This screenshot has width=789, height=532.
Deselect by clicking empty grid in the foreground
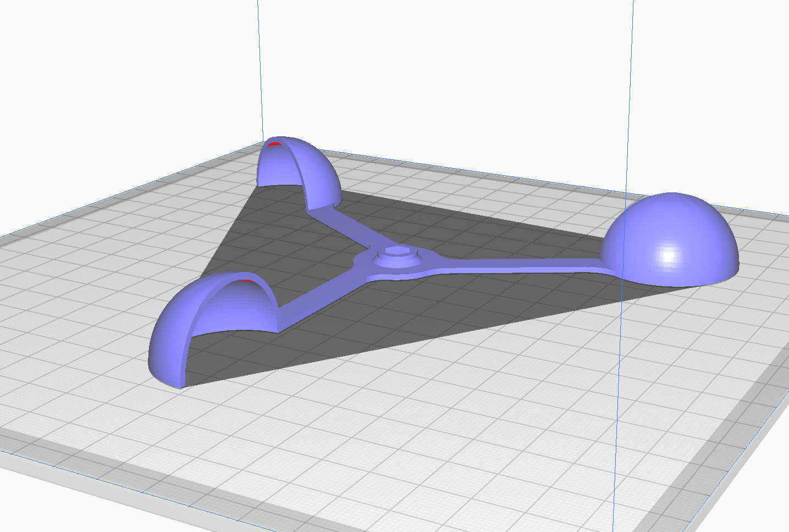coord(385,440)
